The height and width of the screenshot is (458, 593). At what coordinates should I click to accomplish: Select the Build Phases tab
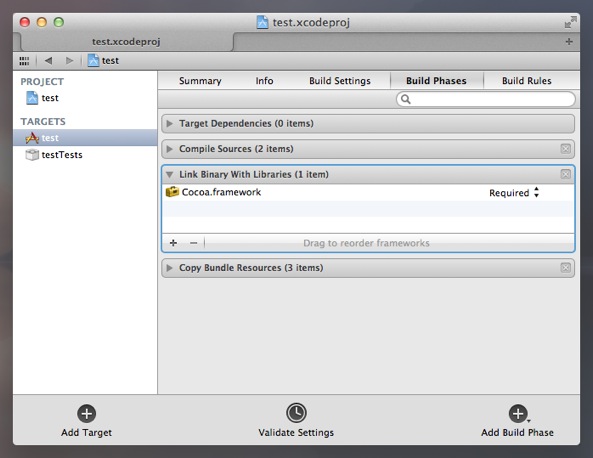coord(436,81)
